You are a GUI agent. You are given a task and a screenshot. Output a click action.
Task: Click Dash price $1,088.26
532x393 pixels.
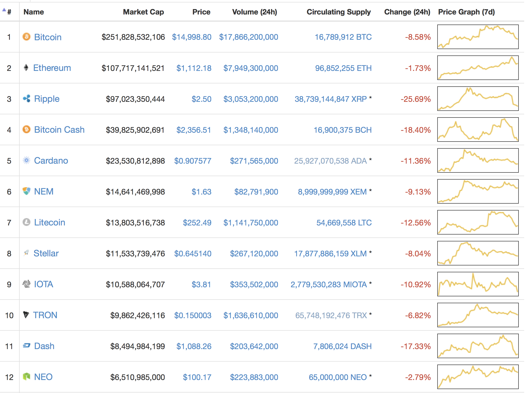pos(194,346)
